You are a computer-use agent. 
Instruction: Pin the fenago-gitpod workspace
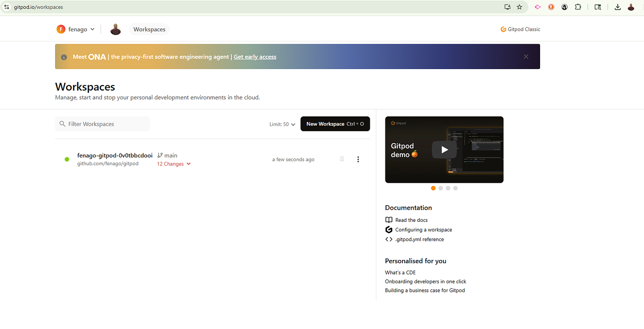(342, 159)
